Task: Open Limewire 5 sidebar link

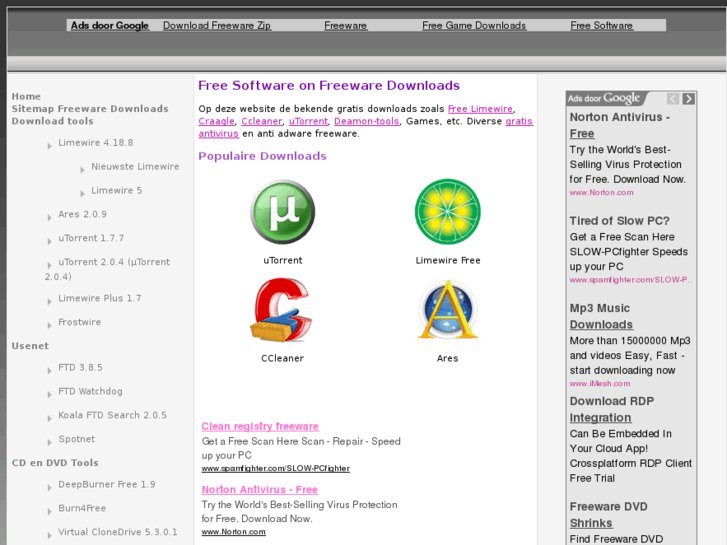Action: (x=116, y=191)
